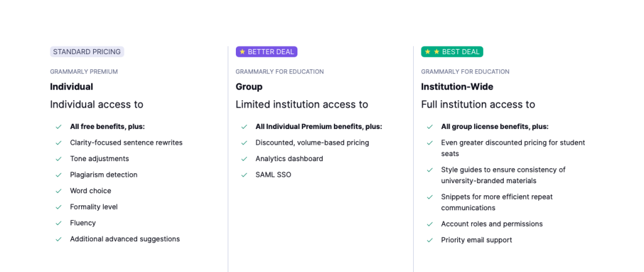Viewport: 644px width, 272px height.
Task: Click Clarity-focused sentence rewrites text
Action: (x=126, y=142)
